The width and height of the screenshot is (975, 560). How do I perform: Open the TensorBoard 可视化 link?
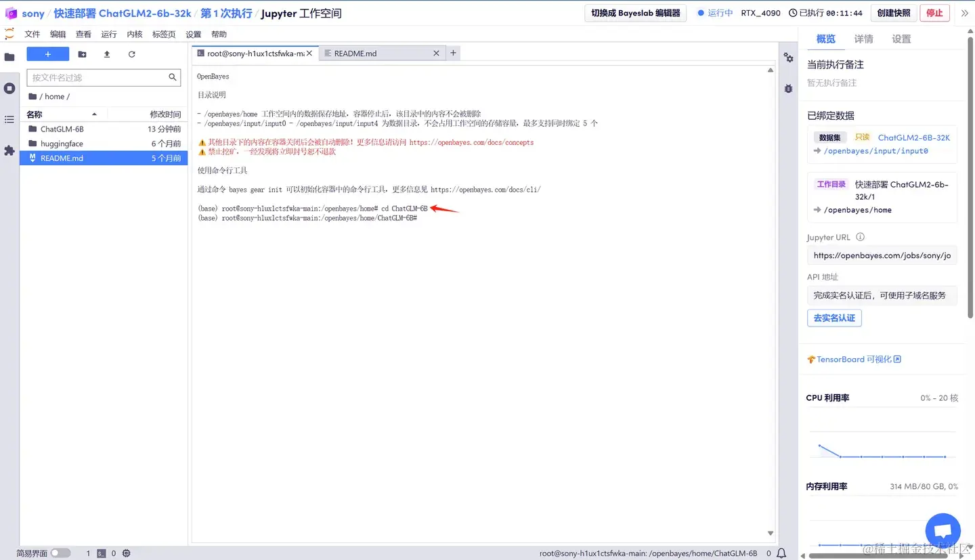coord(858,360)
